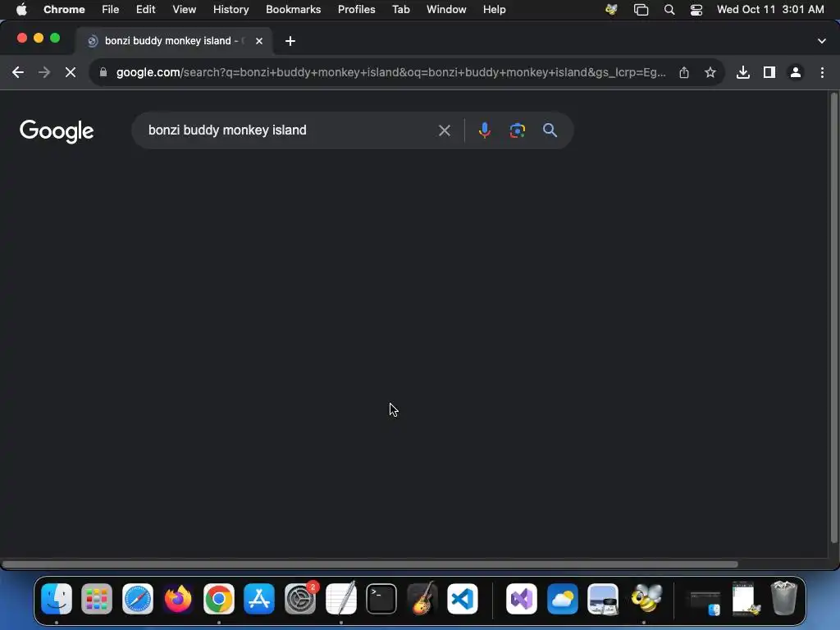Screen dimensions: 840x630
Task: Click the date and time Wed Oct 11
Action: (770, 10)
